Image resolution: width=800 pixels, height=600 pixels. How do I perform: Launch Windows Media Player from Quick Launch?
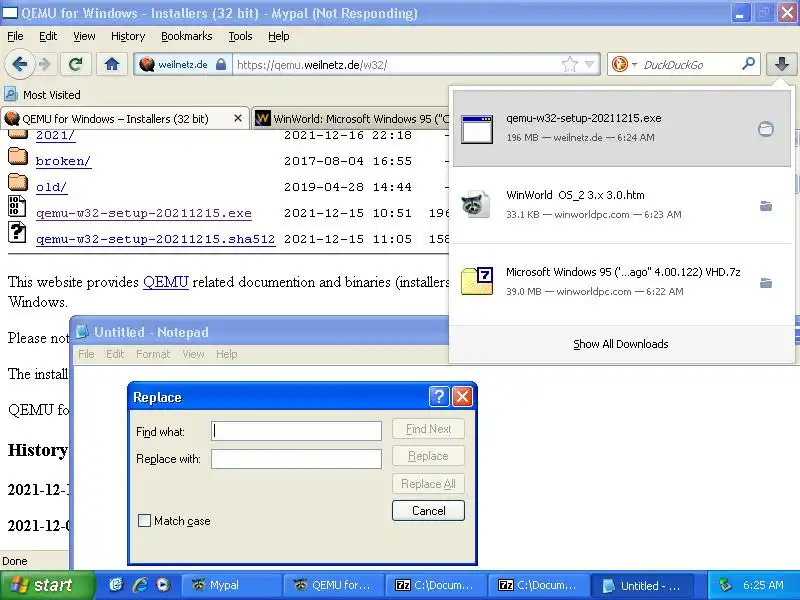coord(163,585)
